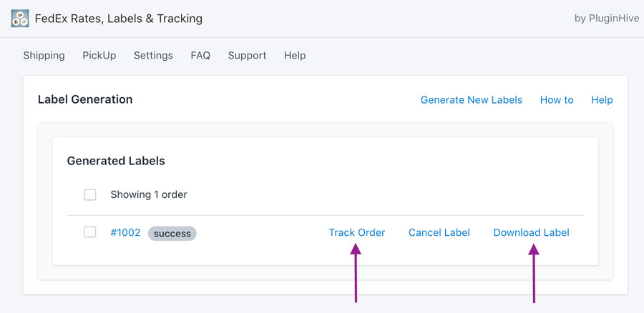Click Track Order for order #1002
This screenshot has height=313, width=644.
(357, 232)
